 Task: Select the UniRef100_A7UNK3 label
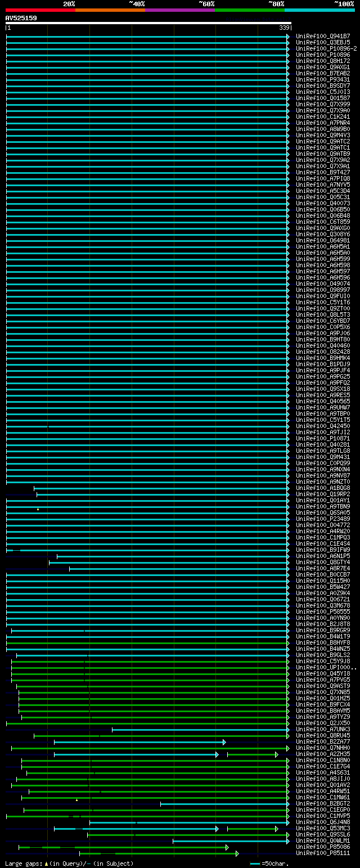click(322, 729)
